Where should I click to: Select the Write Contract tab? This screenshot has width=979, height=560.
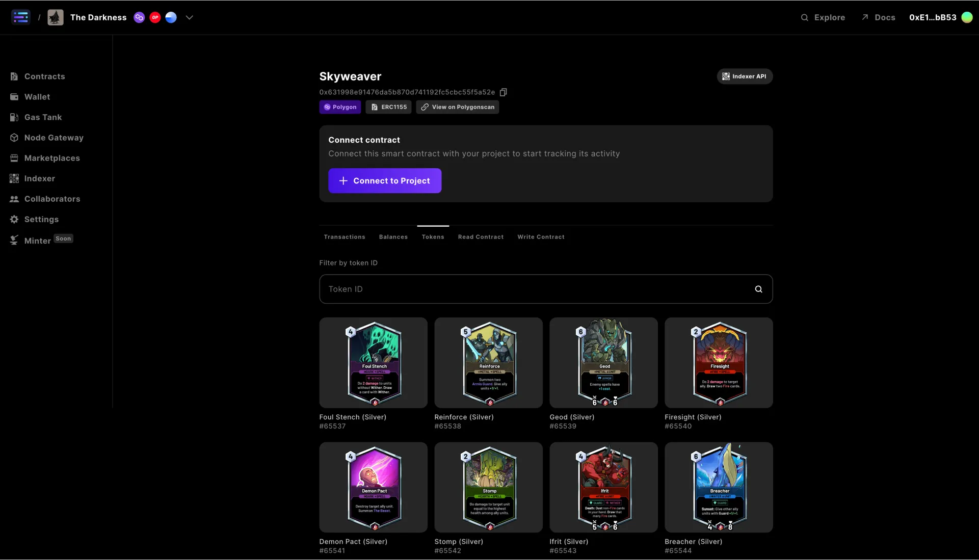coord(541,236)
